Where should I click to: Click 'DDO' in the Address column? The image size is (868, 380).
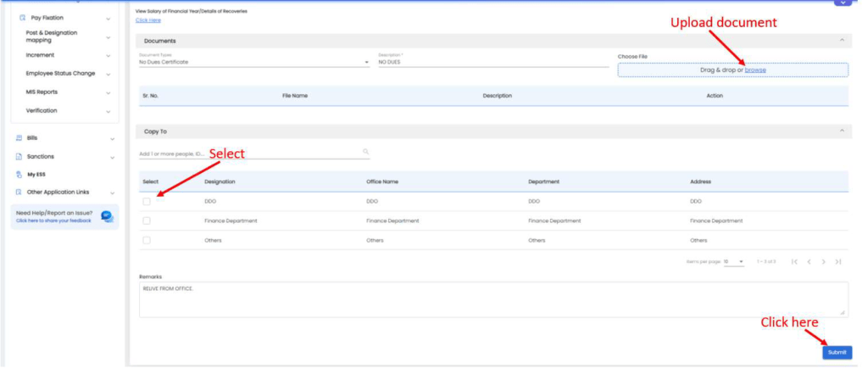click(696, 202)
